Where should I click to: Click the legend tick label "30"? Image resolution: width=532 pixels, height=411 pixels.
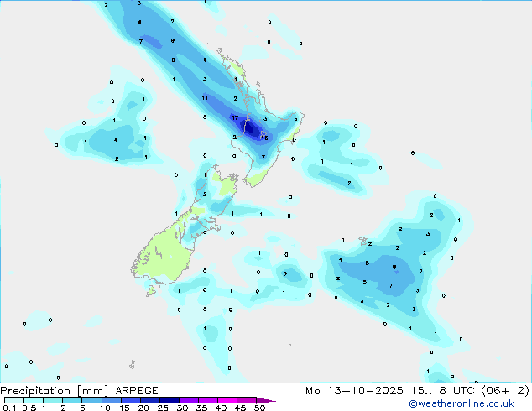pyautogui.click(x=182, y=408)
